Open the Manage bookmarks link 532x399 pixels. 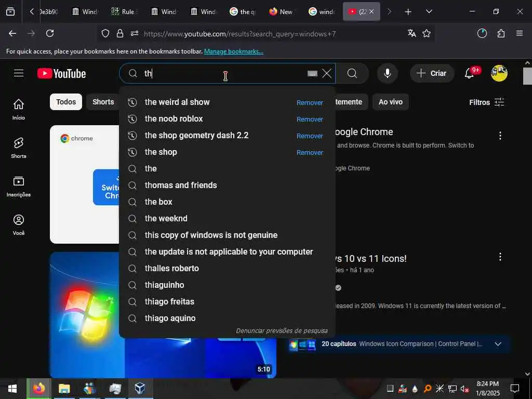pos(233,51)
